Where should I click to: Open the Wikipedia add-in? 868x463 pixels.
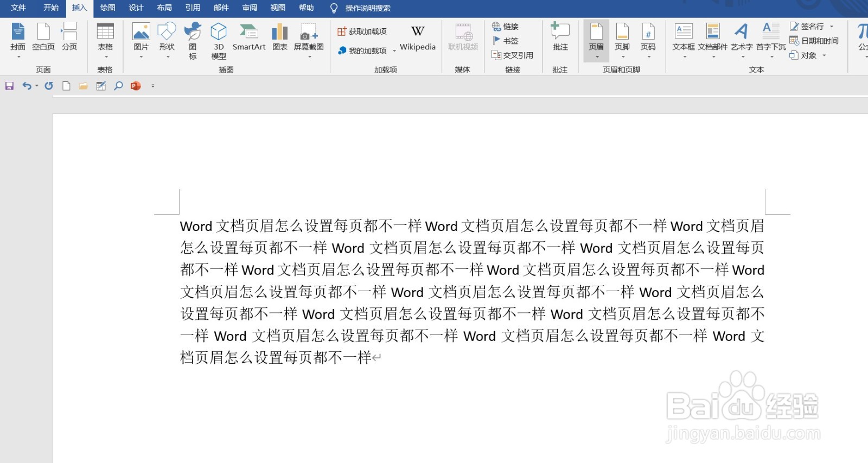[x=418, y=37]
